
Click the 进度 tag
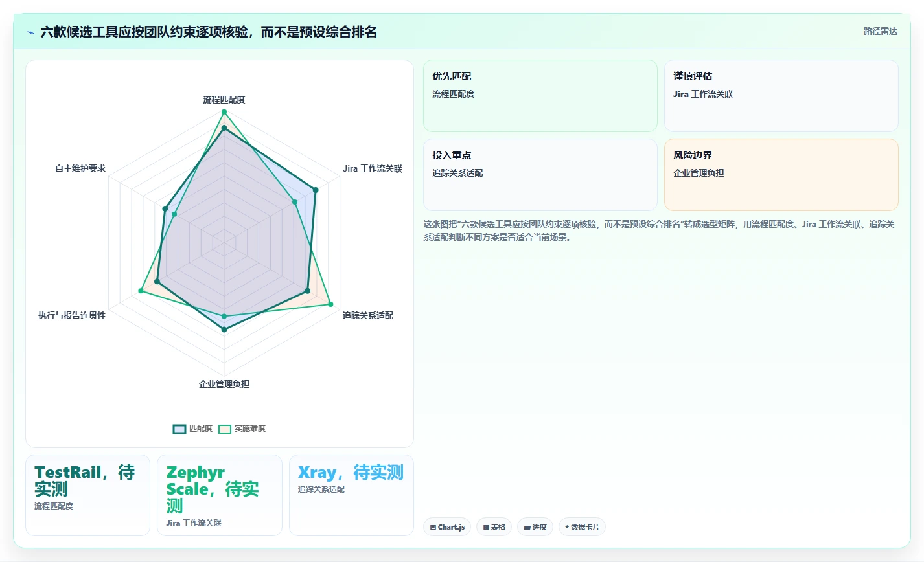coord(535,527)
